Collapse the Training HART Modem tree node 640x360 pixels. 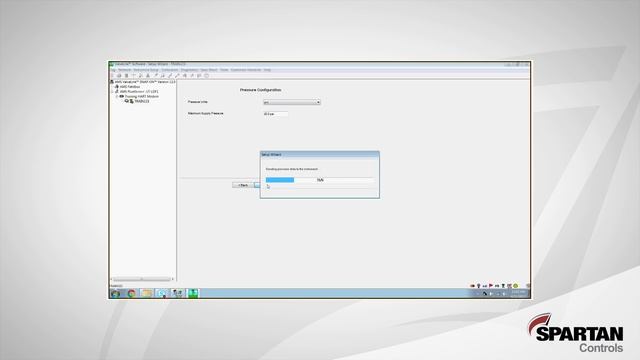117,97
